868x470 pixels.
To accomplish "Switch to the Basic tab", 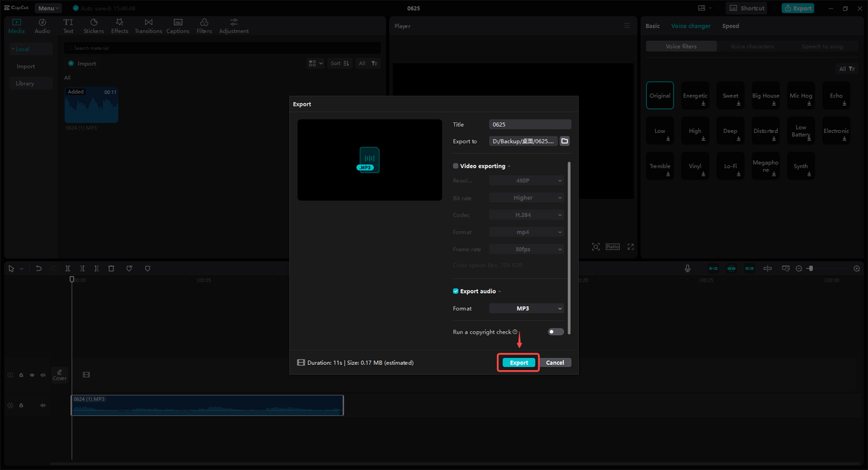I will tap(652, 26).
